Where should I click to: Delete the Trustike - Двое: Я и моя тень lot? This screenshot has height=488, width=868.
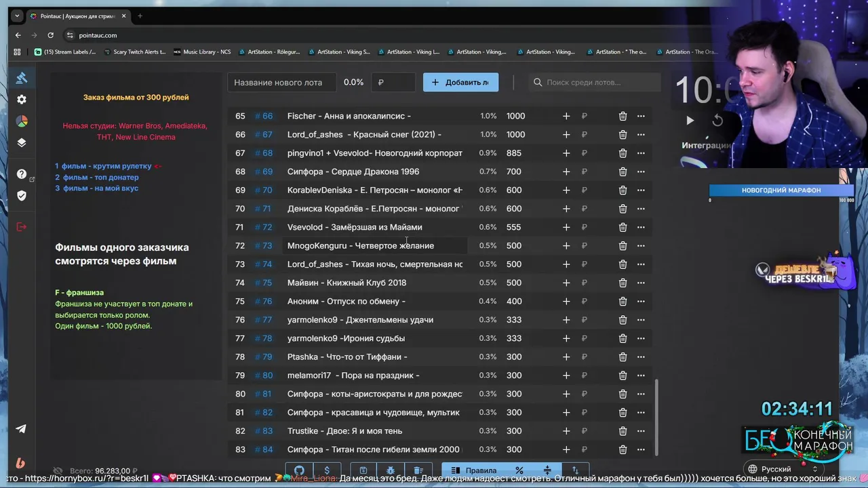pyautogui.click(x=623, y=431)
